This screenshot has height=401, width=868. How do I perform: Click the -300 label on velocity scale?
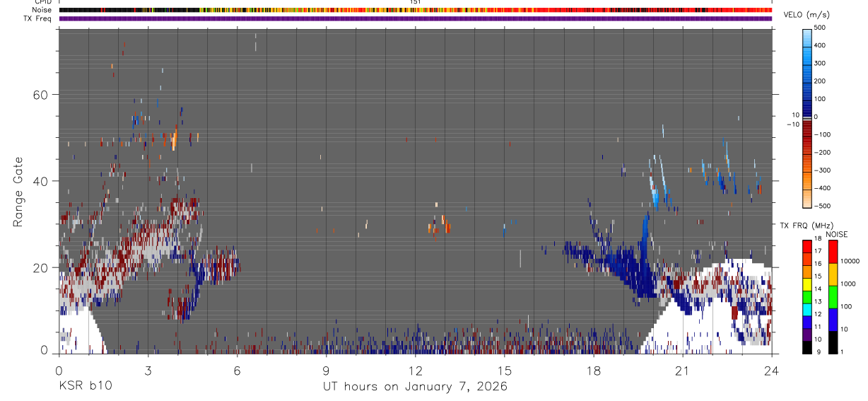coord(823,170)
